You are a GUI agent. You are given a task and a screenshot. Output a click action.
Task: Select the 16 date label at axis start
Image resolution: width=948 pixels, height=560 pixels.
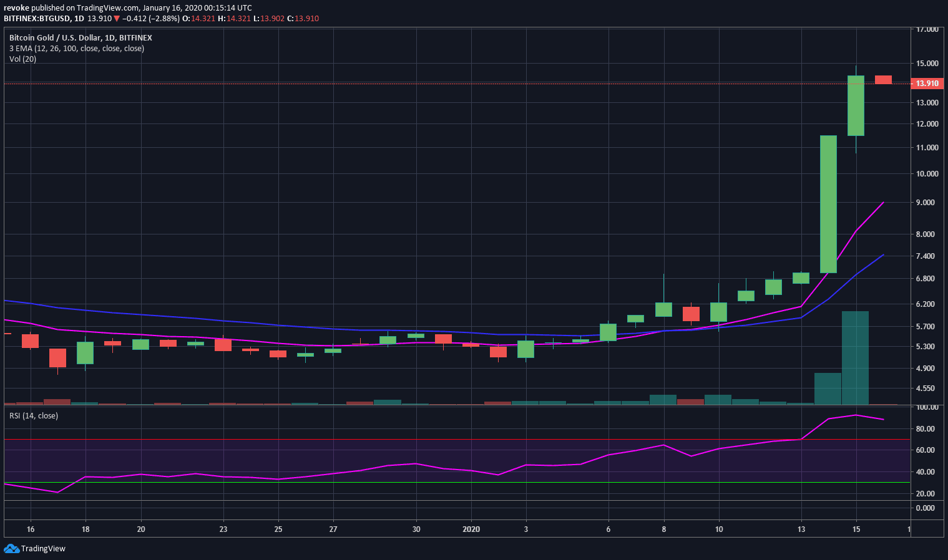tap(31, 529)
